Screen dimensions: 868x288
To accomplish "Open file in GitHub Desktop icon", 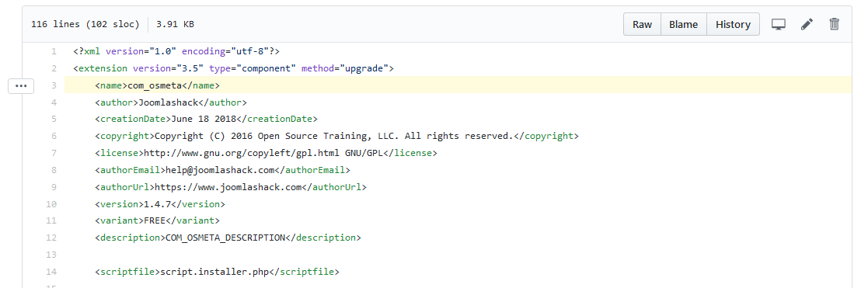I will [x=779, y=24].
